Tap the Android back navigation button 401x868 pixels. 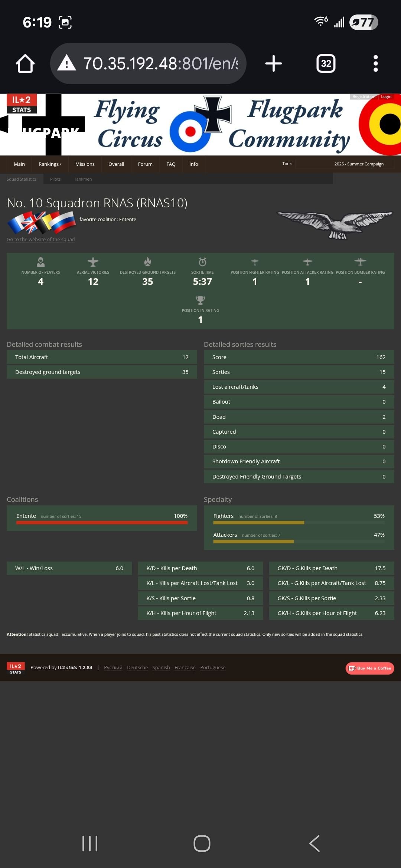click(314, 844)
